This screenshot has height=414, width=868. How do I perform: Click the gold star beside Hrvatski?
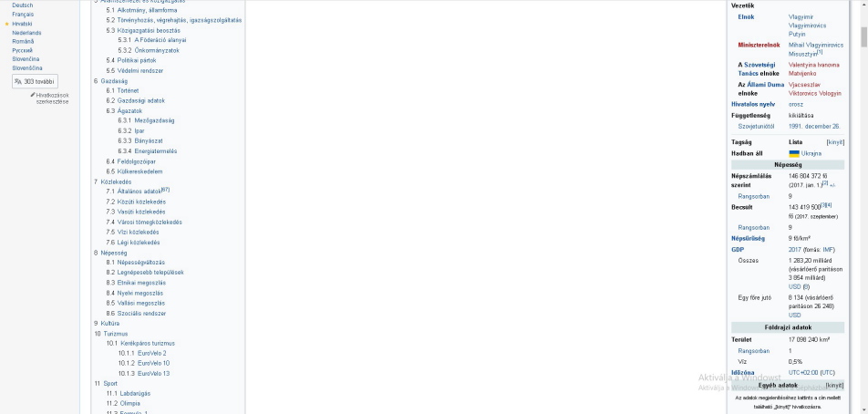coord(7,24)
